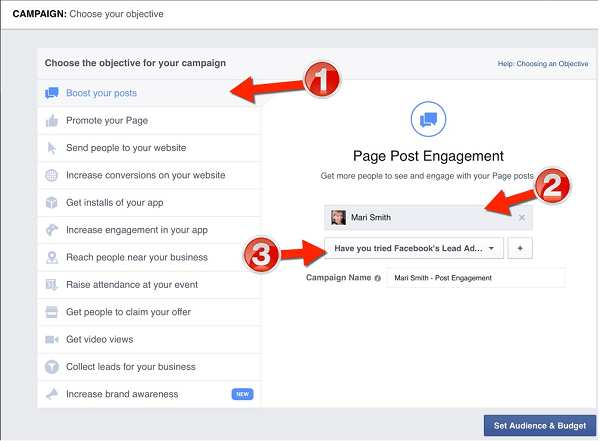The height and width of the screenshot is (441, 600).
Task: Select Increase engagement in your app
Action: [x=149, y=230]
